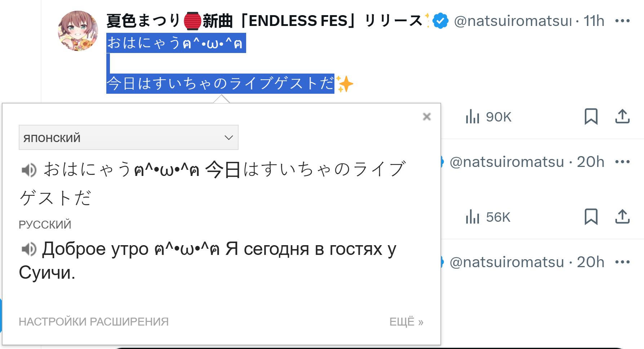Share the tweet with 90K views

tap(622, 116)
